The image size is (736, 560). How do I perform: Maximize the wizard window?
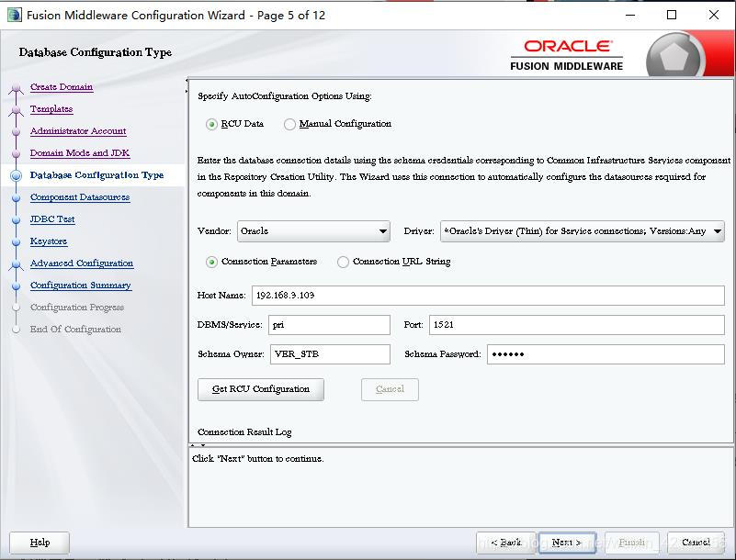[672, 15]
